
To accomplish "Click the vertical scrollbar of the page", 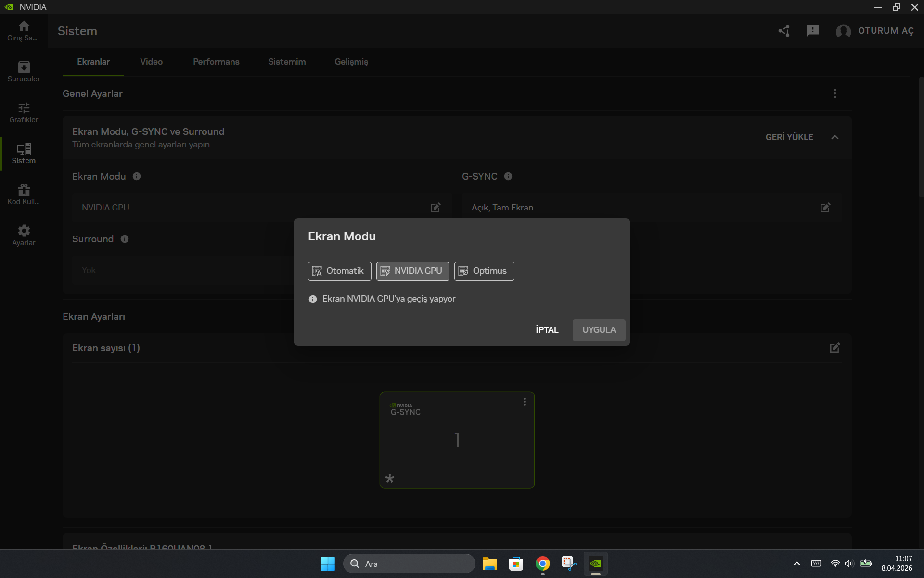I will pos(921,137).
